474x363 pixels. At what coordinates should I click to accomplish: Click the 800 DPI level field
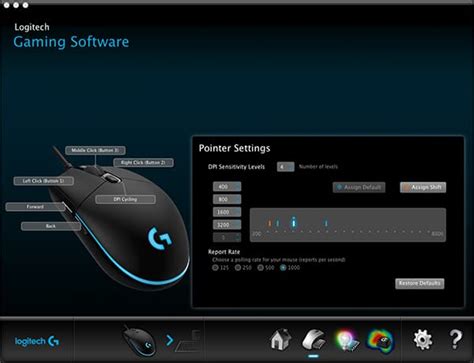227,199
